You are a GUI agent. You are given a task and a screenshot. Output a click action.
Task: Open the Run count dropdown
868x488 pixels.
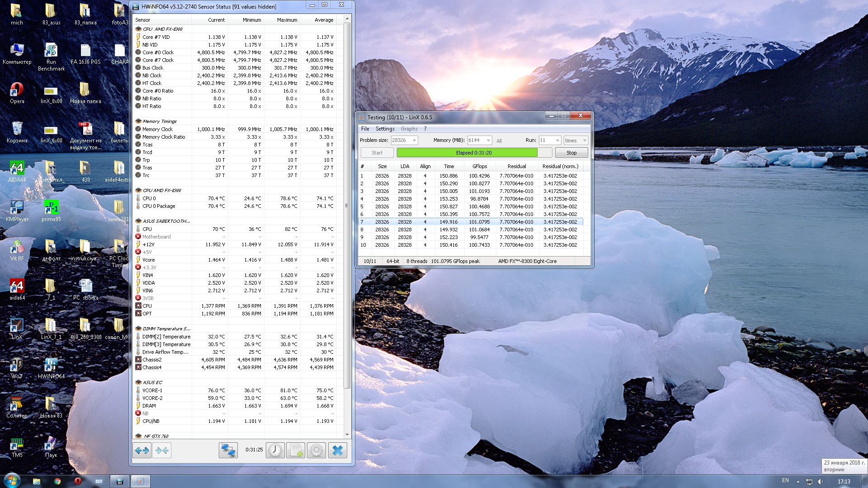pos(557,141)
